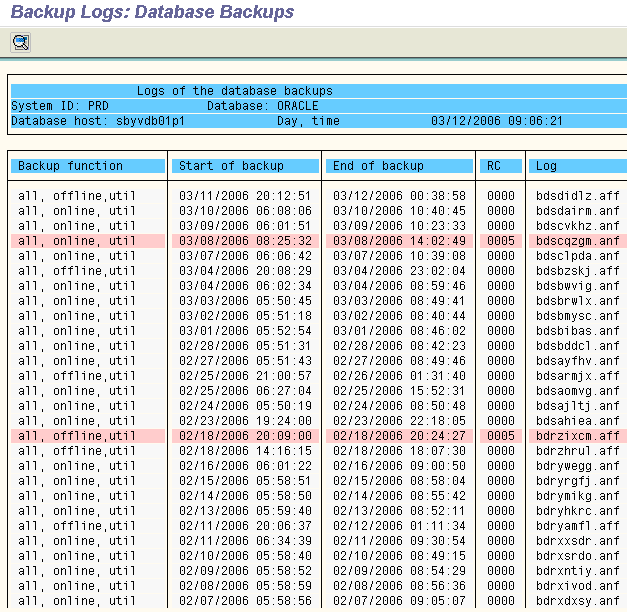
Task: Select log file bdrxsrdo.anf
Action: pyautogui.click(x=577, y=556)
